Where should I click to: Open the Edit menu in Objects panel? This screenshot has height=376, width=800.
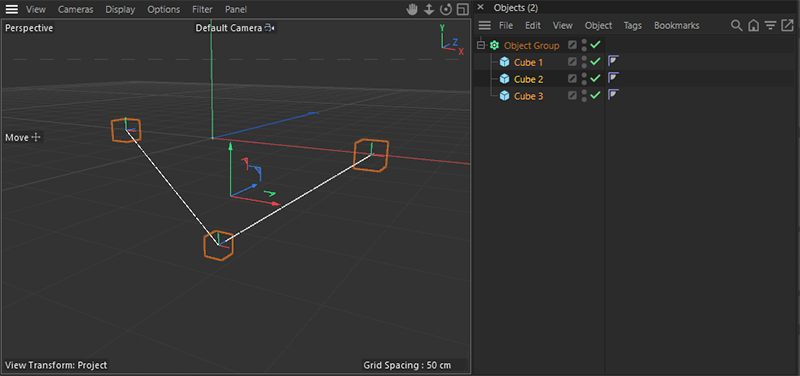pyautogui.click(x=533, y=26)
